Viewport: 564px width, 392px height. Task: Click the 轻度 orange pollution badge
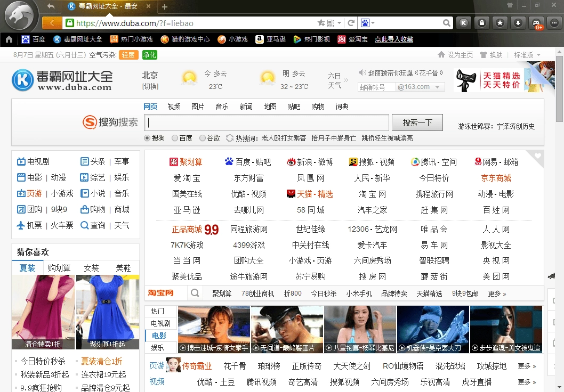coord(128,55)
